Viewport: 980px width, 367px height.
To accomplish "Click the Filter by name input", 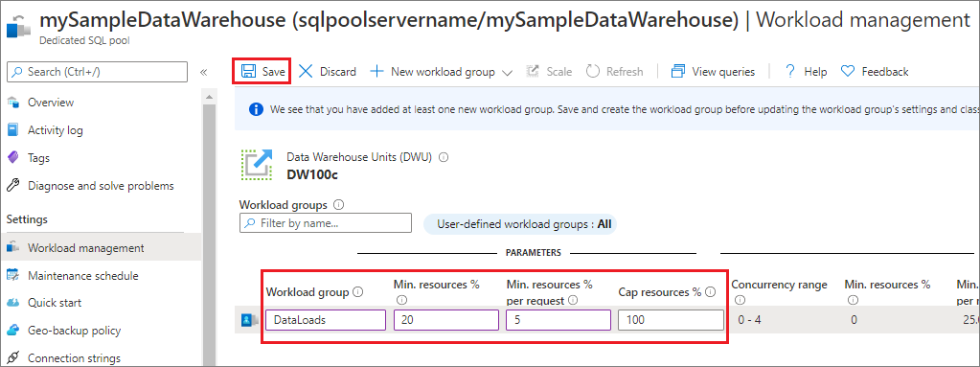I will 326,222.
